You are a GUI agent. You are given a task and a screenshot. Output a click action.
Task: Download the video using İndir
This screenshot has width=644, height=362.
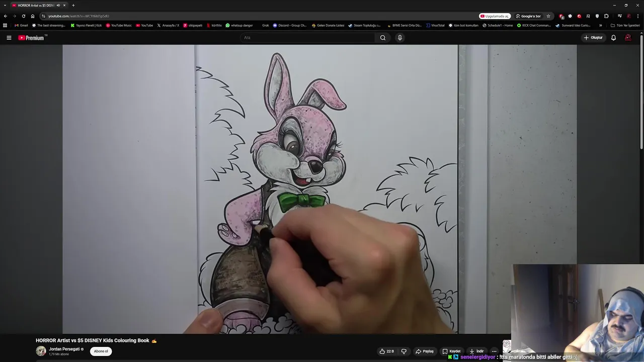pos(476,351)
